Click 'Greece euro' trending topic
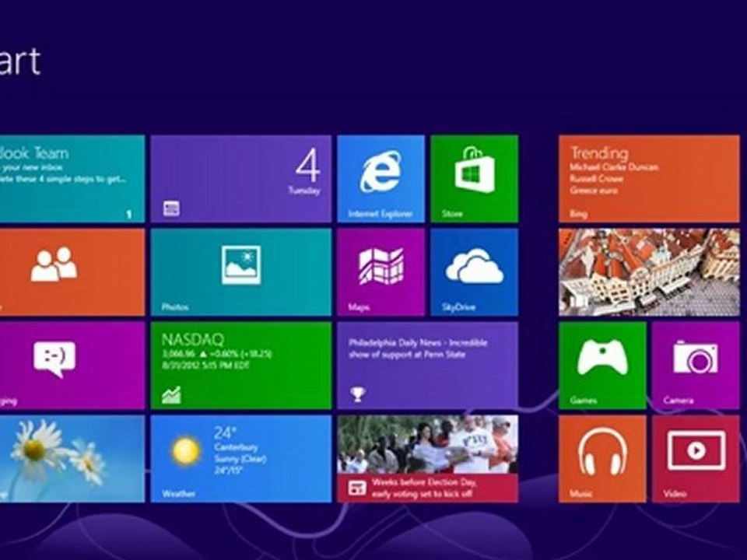 coord(594,191)
